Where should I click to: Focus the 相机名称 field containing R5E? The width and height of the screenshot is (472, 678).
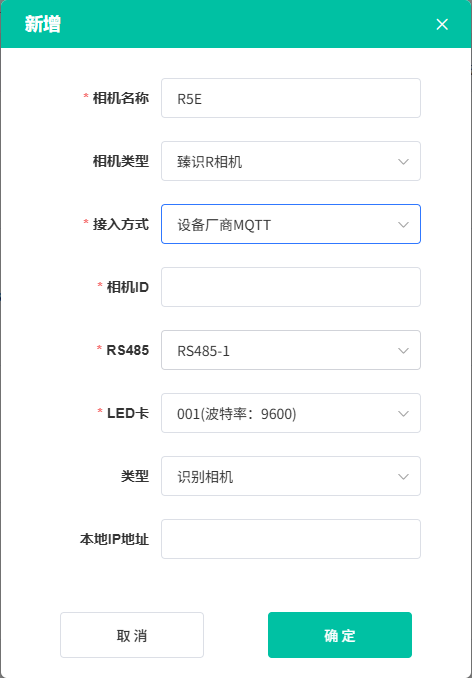[x=291, y=98]
